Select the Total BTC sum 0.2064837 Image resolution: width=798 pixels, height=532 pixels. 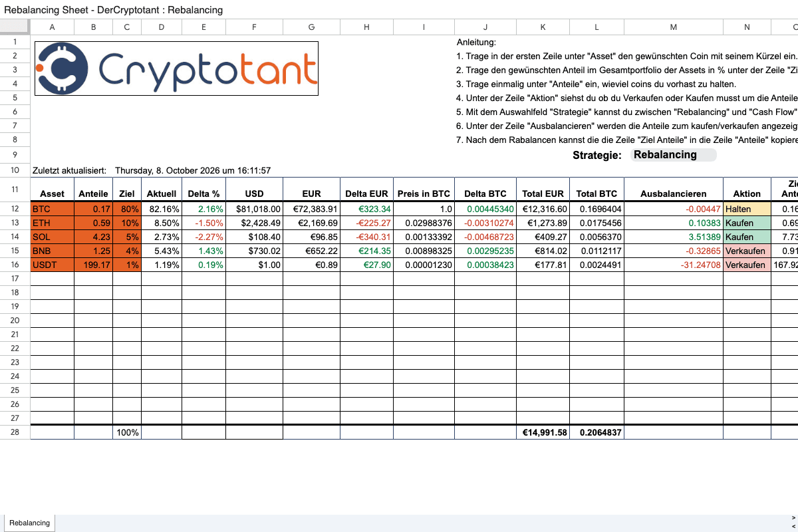point(597,432)
